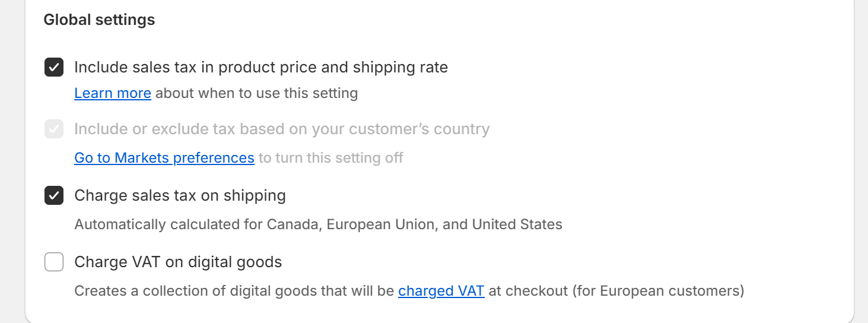Click the "Charge VAT on digital goods" label
868x323 pixels.
178,262
